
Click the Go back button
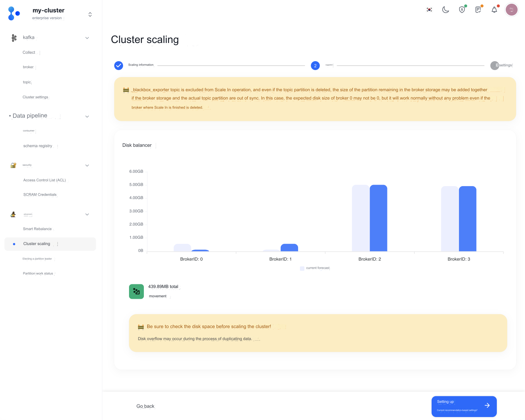(145, 406)
